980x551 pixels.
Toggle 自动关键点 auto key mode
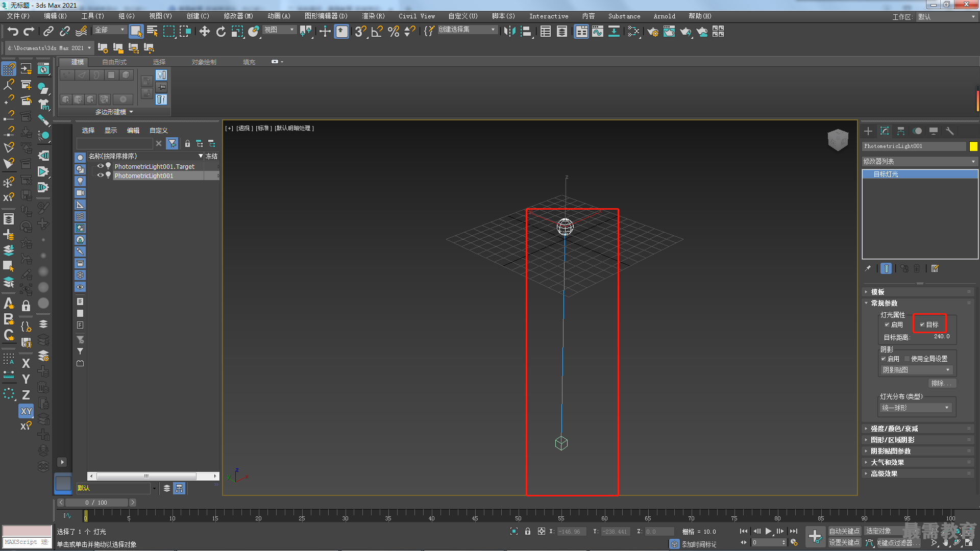(844, 531)
